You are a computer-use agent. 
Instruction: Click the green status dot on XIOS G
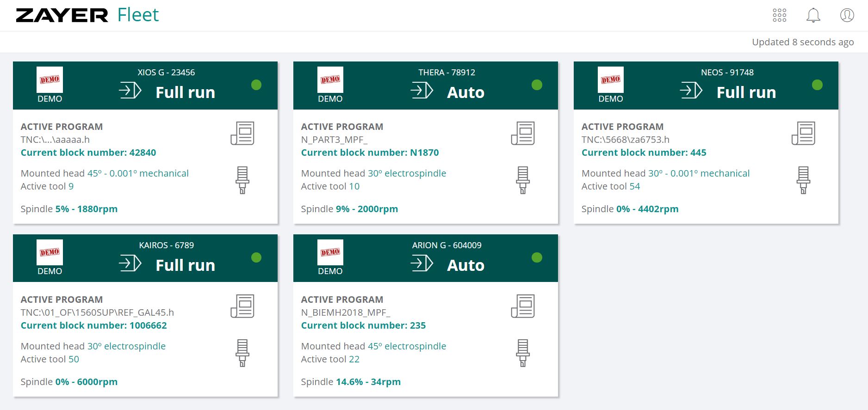(x=256, y=85)
